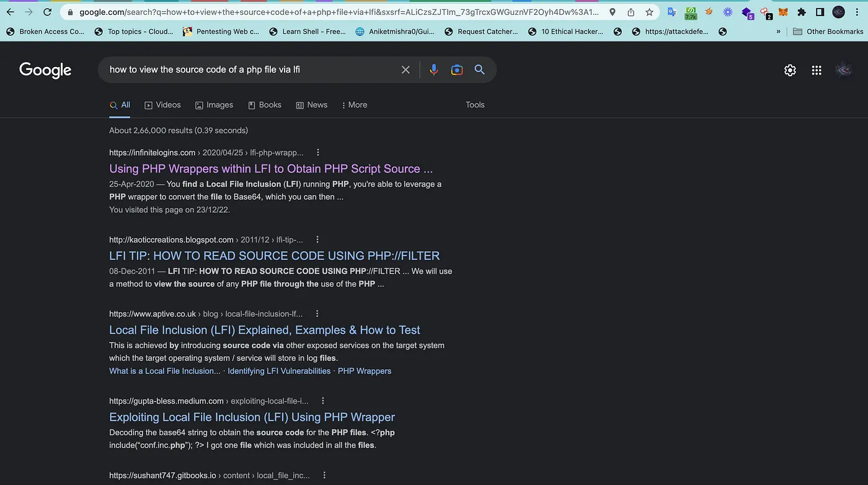Open the green 7.7k badge extension
This screenshot has height=485, width=868.
(691, 12)
